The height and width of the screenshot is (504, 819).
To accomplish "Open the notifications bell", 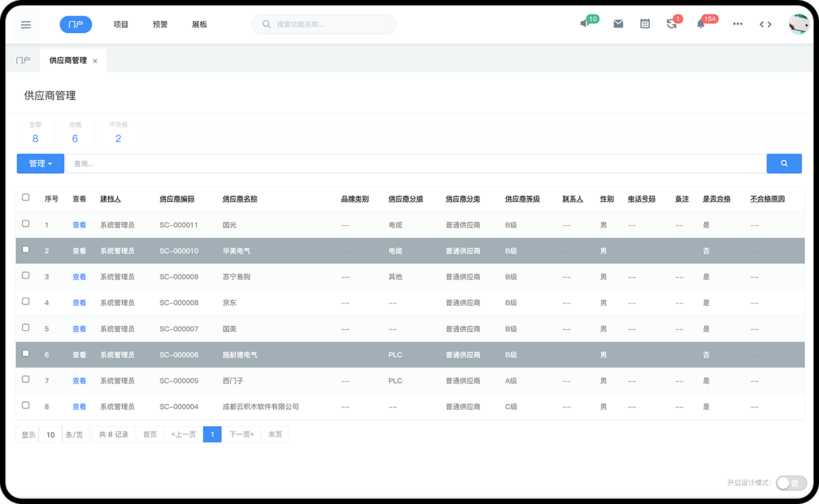I will click(701, 24).
